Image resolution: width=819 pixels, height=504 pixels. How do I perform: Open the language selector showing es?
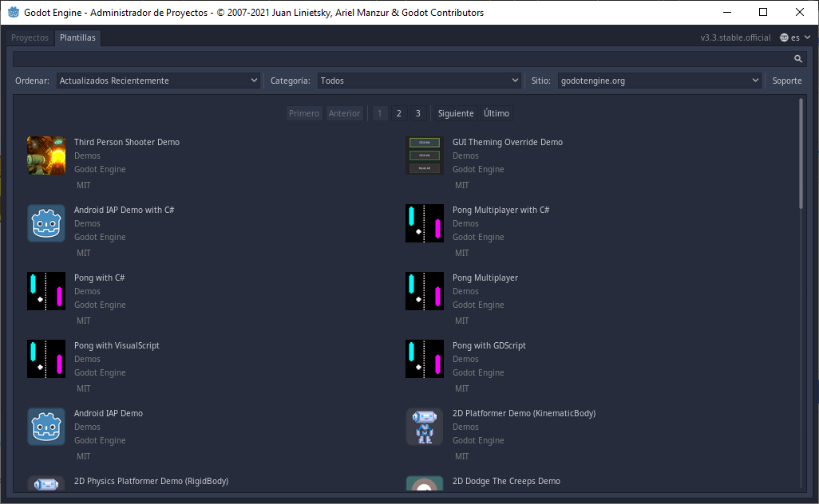click(x=795, y=37)
